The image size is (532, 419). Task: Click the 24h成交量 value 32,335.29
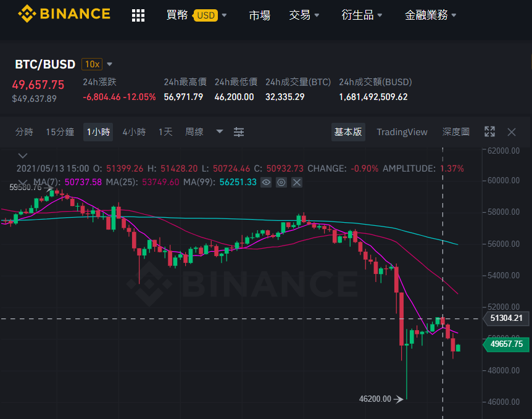coord(285,97)
